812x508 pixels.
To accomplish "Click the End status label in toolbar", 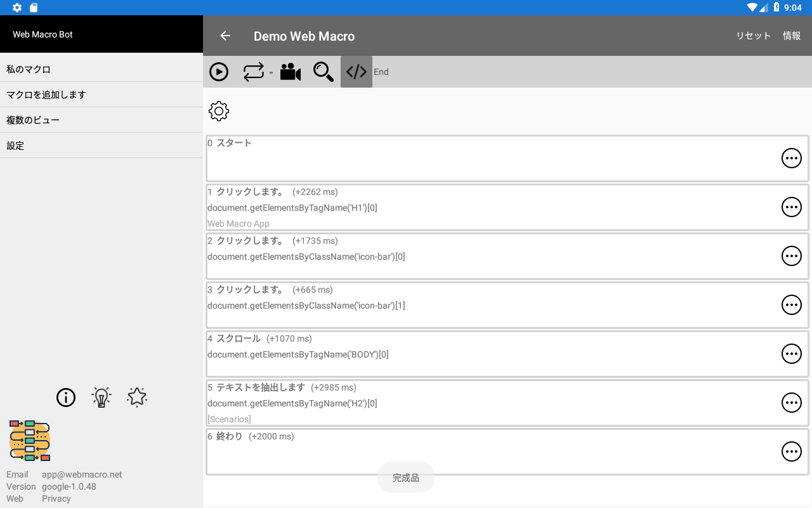I will click(x=381, y=72).
